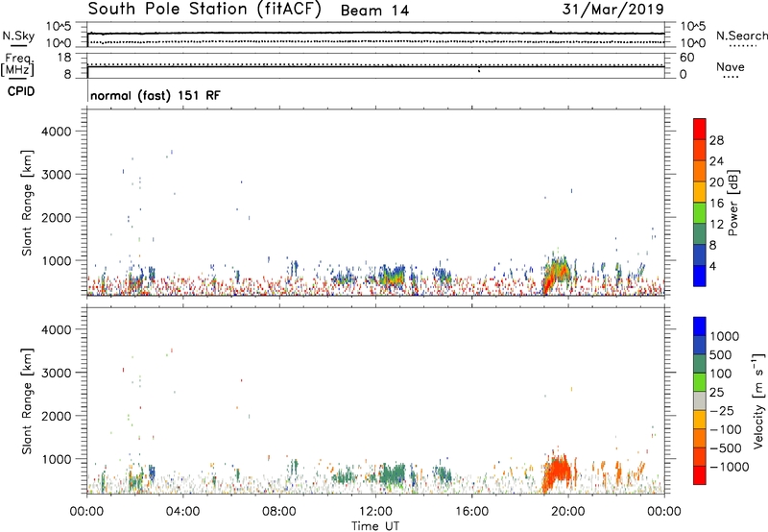Click the yellow segment of the power colorbar
Viewport: 768px width, 532px height.
[x=700, y=192]
